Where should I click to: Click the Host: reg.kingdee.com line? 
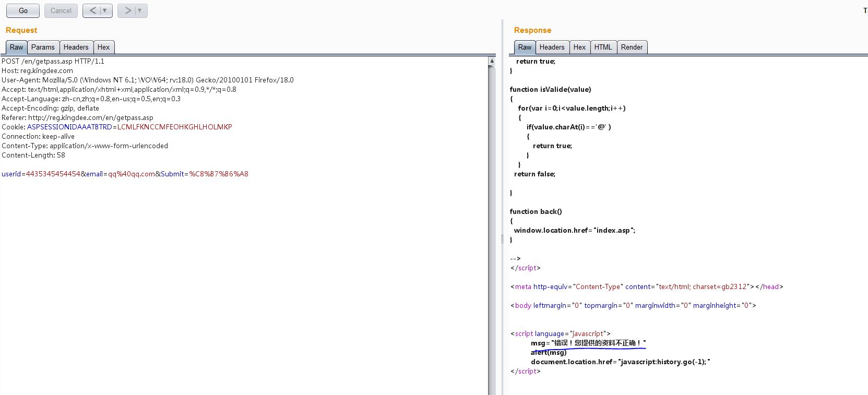pyautogui.click(x=37, y=70)
